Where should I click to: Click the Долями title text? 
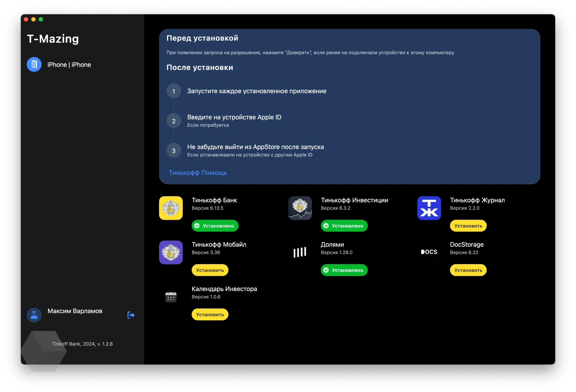332,245
